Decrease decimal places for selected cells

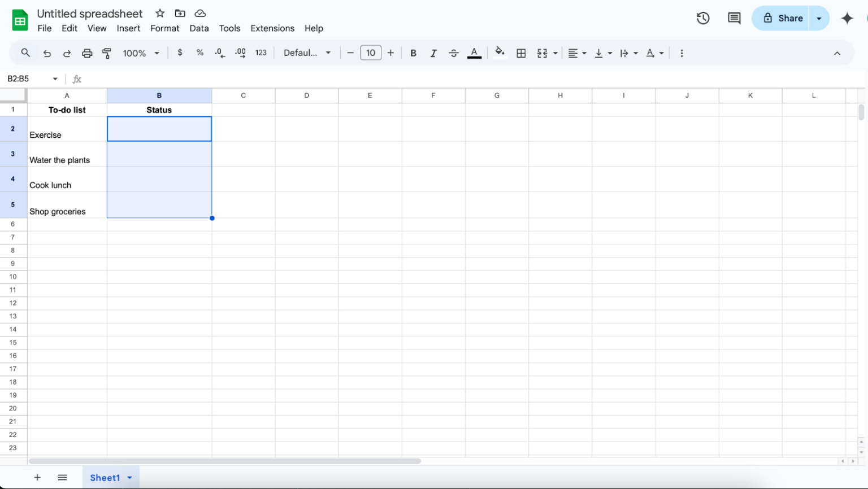tap(219, 53)
